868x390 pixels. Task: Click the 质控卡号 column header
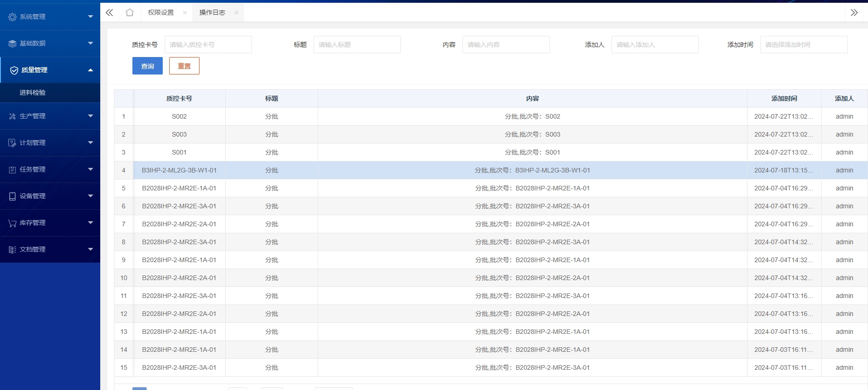179,98
